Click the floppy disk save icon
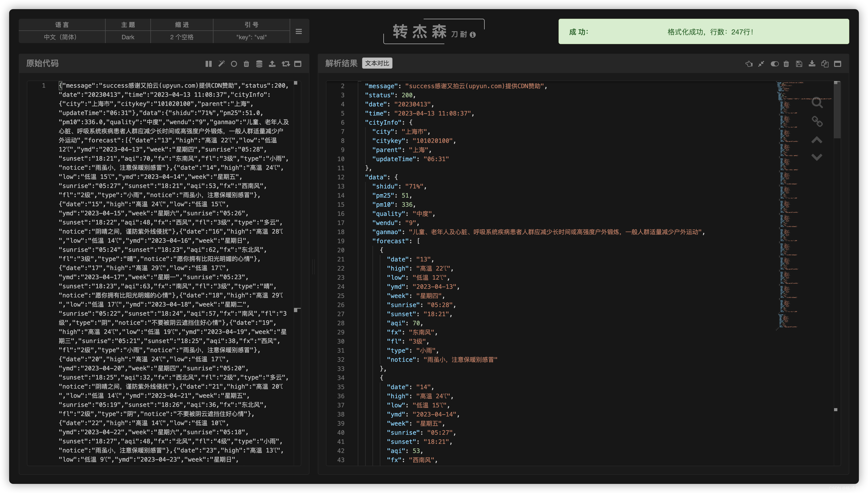The image size is (868, 493). tap(799, 64)
